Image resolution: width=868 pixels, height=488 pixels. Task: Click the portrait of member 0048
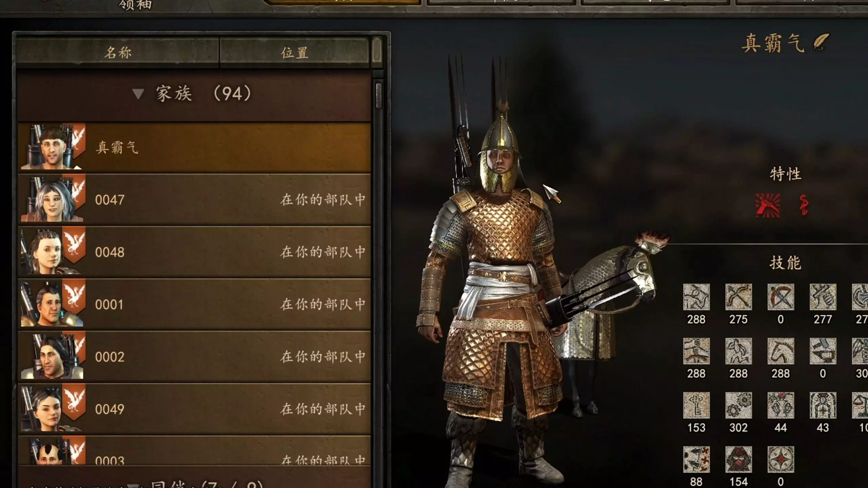51,251
